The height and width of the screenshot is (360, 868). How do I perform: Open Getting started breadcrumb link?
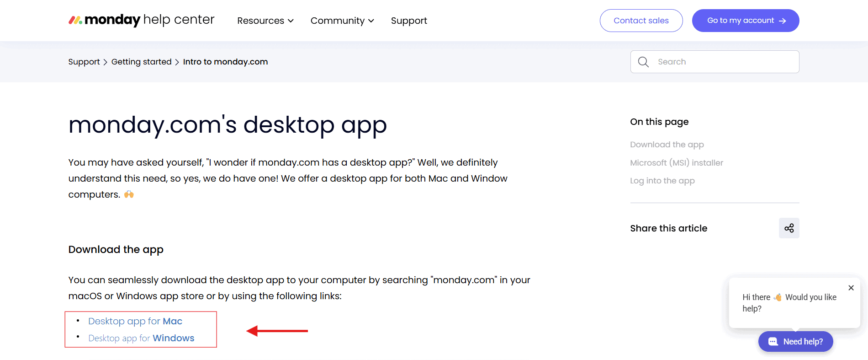point(142,62)
